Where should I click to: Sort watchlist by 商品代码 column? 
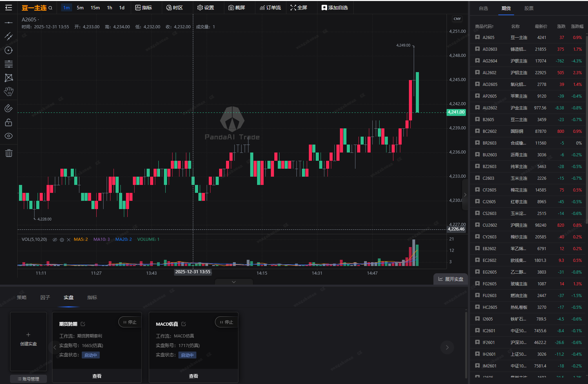(484, 27)
